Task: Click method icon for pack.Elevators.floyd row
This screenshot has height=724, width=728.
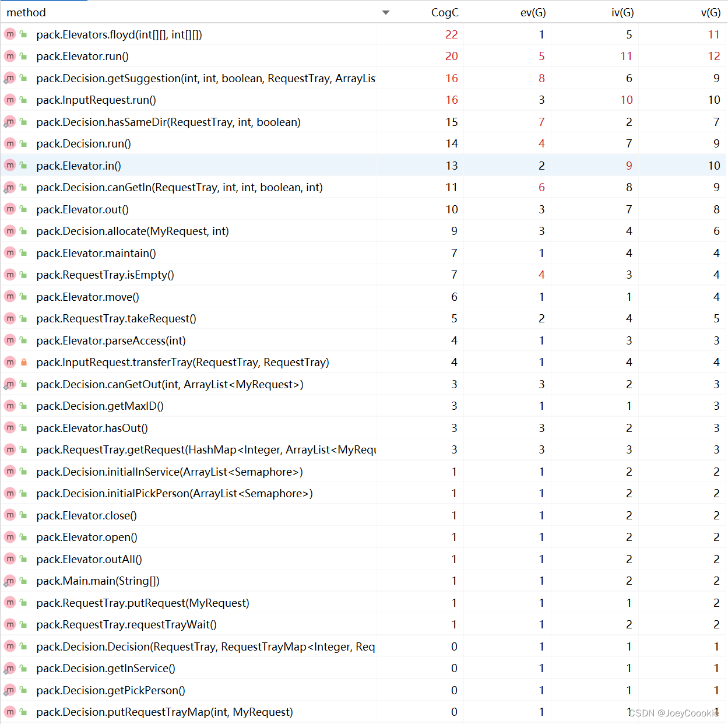Action: point(10,34)
